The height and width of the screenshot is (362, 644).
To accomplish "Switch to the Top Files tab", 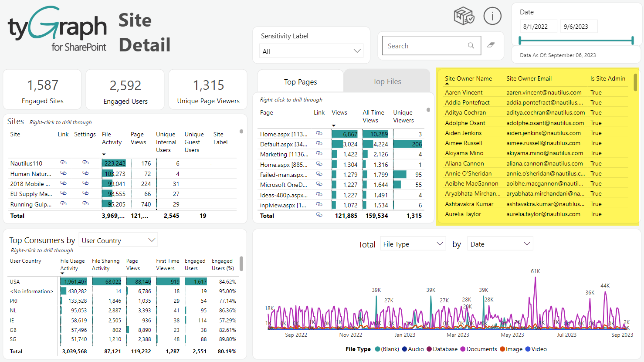I will [387, 81].
